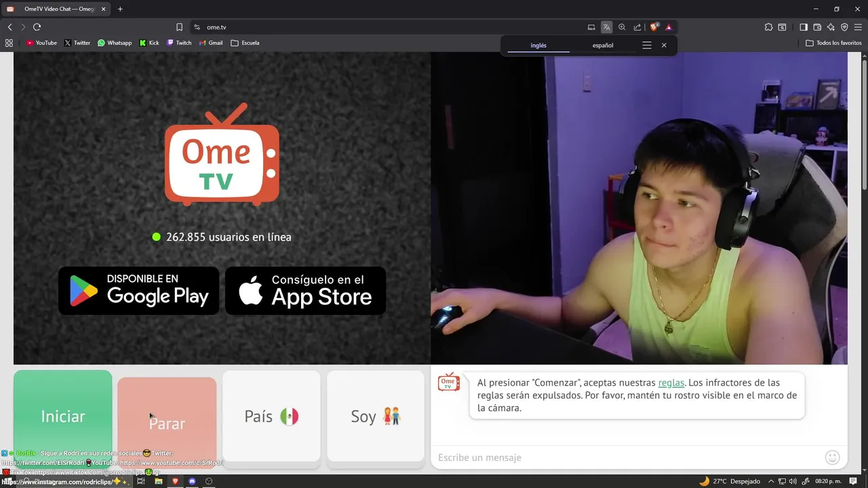This screenshot has width=868, height=488.
Task: Open the translate popup options menu
Action: [x=646, y=45]
